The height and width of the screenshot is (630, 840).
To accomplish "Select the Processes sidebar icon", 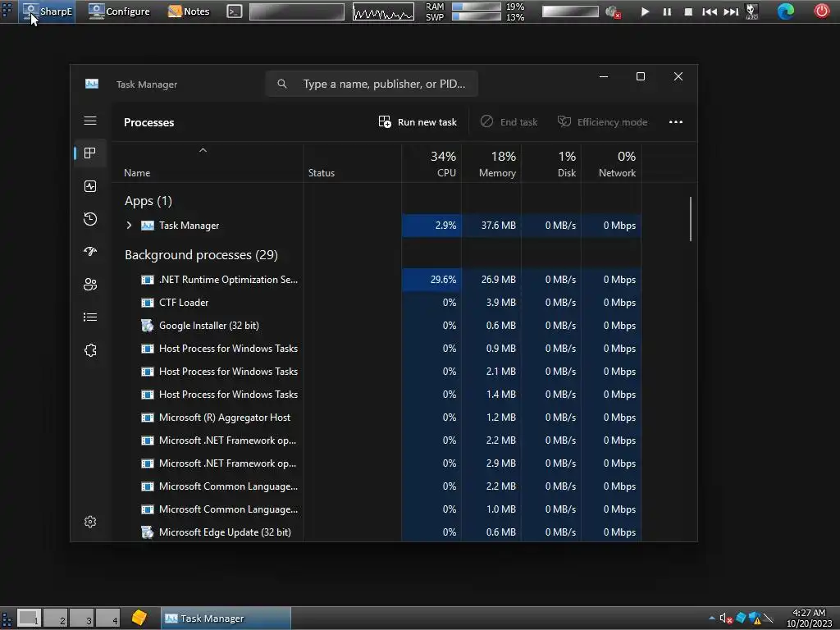I will 90,153.
